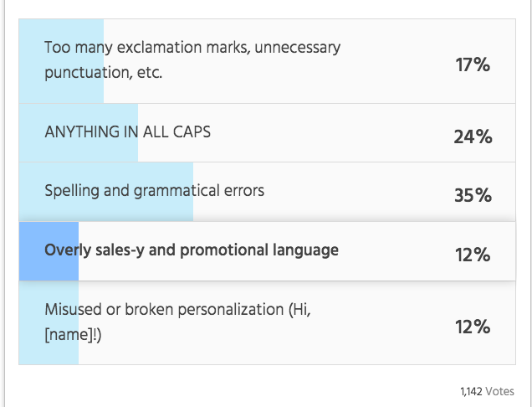Screen dimensions: 532x407
Task: Click the light blue bar in personalization row
Action: [x=49, y=322]
